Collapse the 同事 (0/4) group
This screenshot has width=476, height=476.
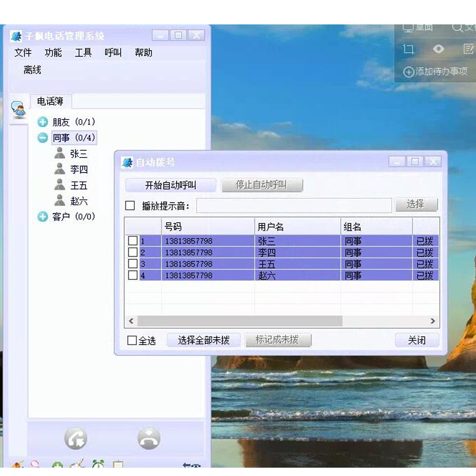(42, 138)
